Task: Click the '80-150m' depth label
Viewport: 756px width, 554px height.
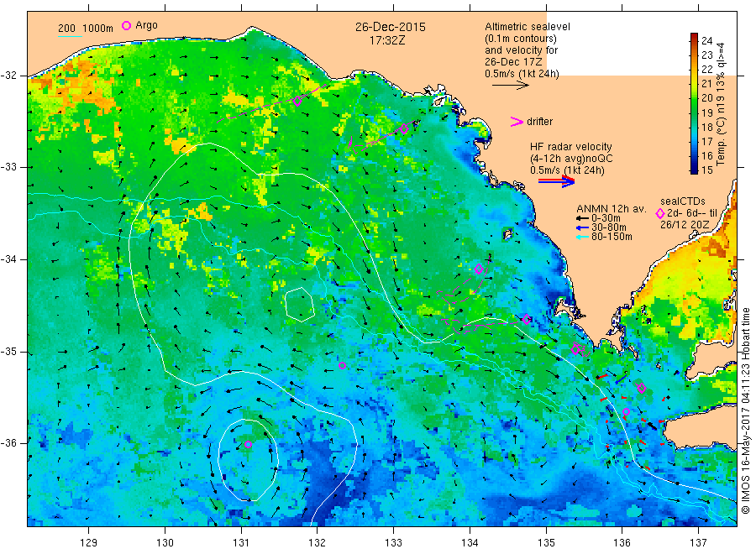Action: point(612,237)
